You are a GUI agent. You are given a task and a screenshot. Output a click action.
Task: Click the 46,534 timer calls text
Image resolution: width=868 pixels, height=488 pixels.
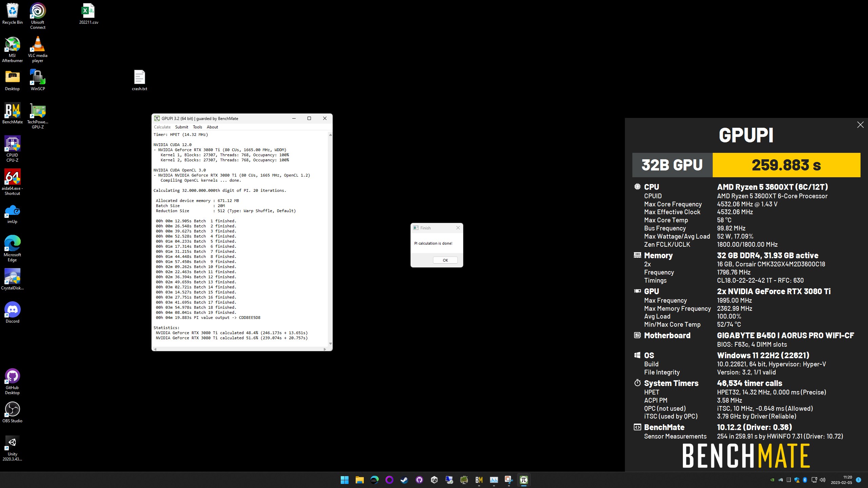(x=749, y=383)
